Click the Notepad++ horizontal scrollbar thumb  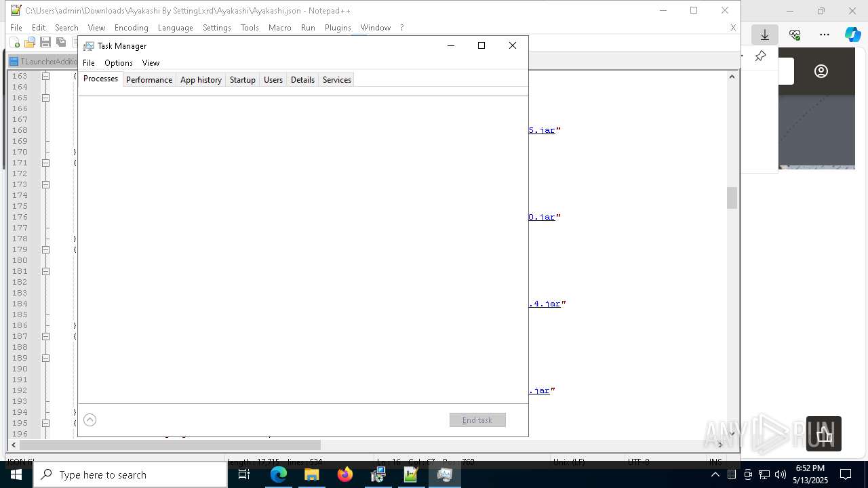pos(170,445)
